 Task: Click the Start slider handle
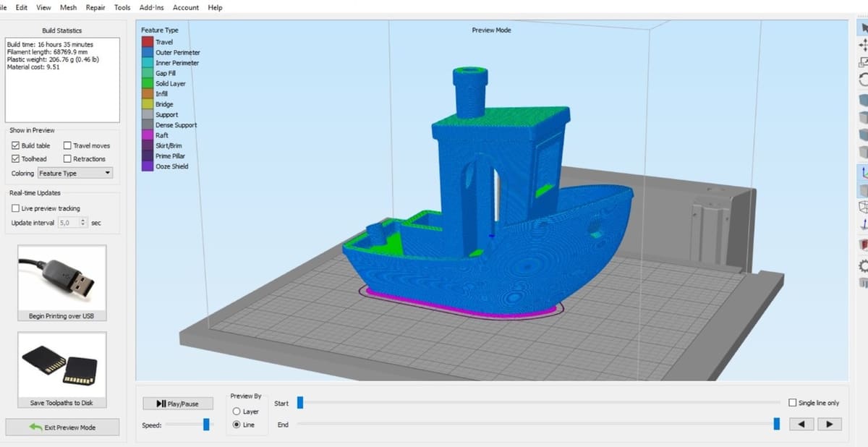click(x=300, y=403)
